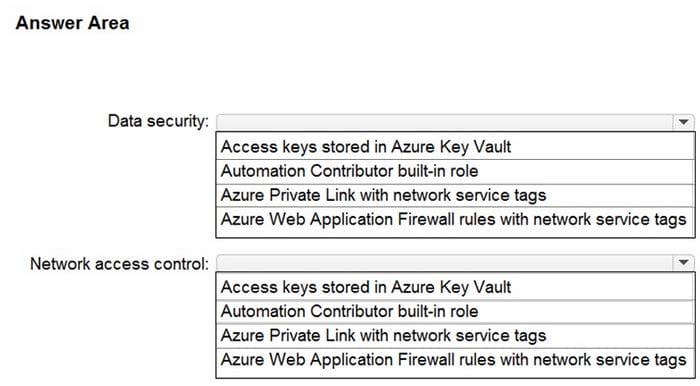The width and height of the screenshot is (700, 386).
Task: Open the Data security dropdown arrow
Action: (x=683, y=122)
